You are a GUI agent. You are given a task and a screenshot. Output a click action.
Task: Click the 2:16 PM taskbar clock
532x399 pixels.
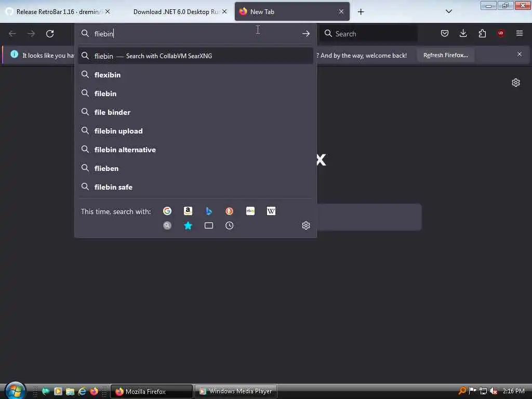(513, 391)
